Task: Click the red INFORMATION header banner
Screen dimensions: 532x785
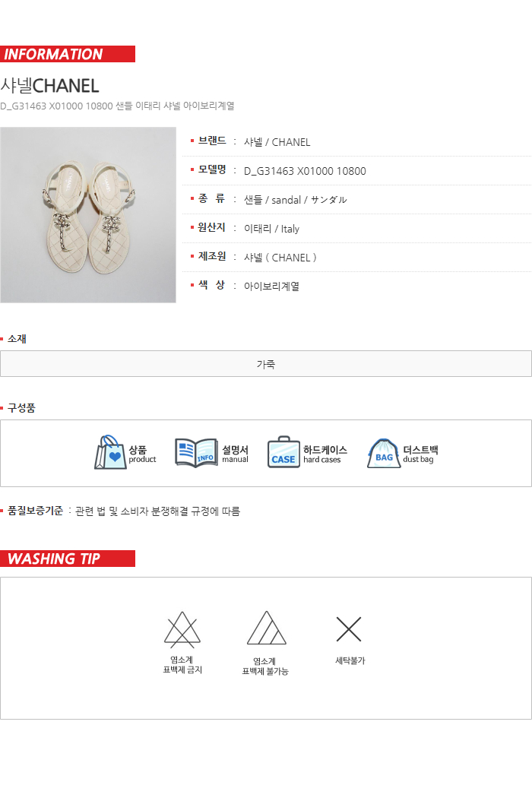Action: [68, 54]
